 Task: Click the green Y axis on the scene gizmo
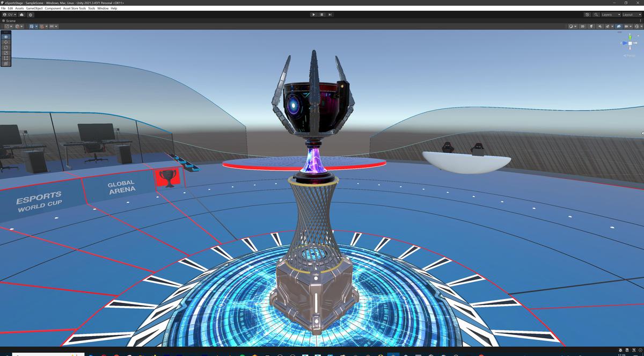click(630, 37)
